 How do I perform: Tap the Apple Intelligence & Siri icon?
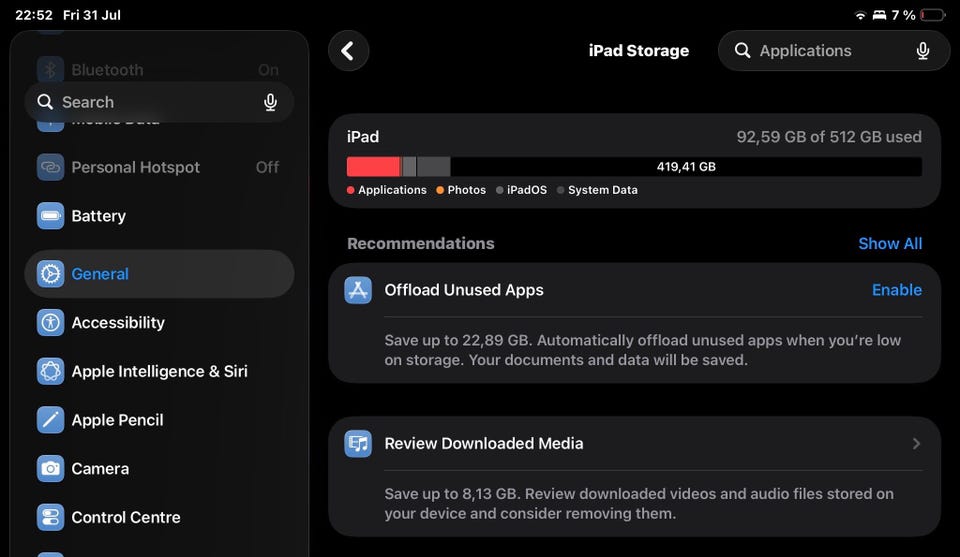pos(50,372)
